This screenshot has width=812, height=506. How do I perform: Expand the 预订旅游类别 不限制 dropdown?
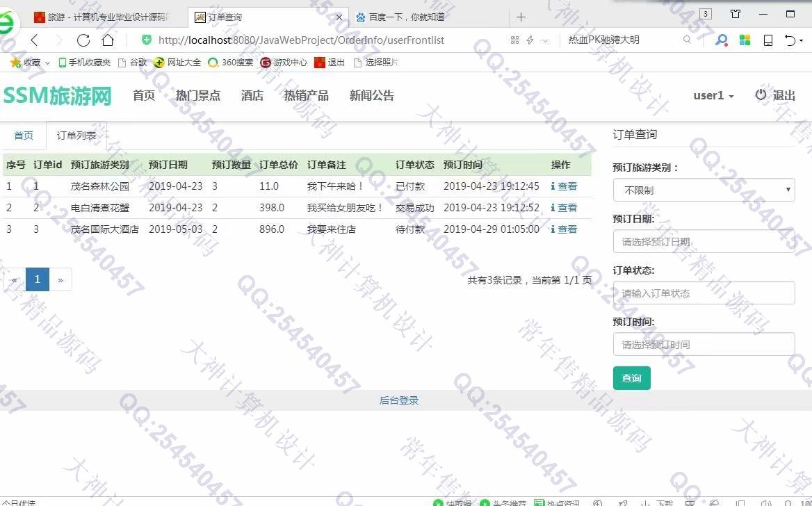coord(704,190)
